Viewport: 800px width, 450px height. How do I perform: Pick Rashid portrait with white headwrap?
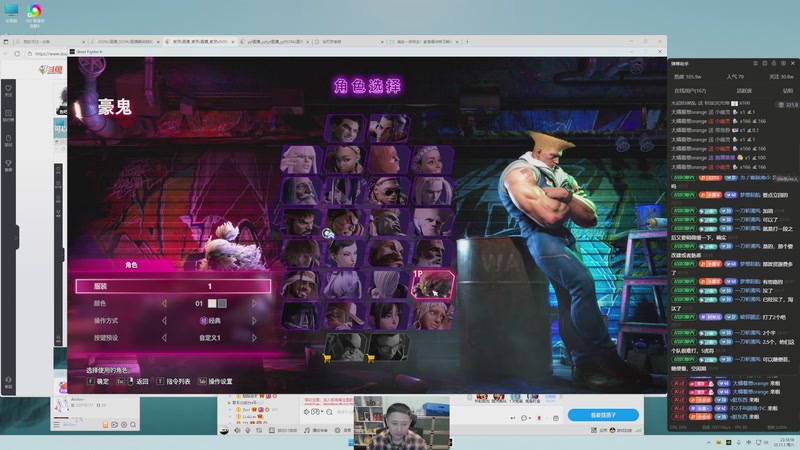pyautogui.click(x=301, y=284)
